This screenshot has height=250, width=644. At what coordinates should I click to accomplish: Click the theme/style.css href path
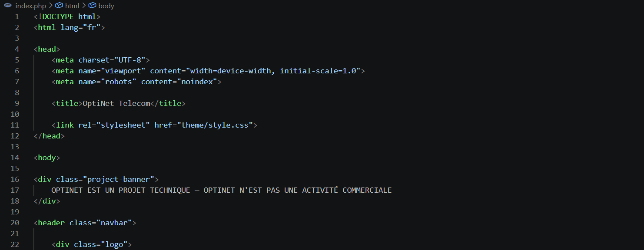tap(217, 125)
